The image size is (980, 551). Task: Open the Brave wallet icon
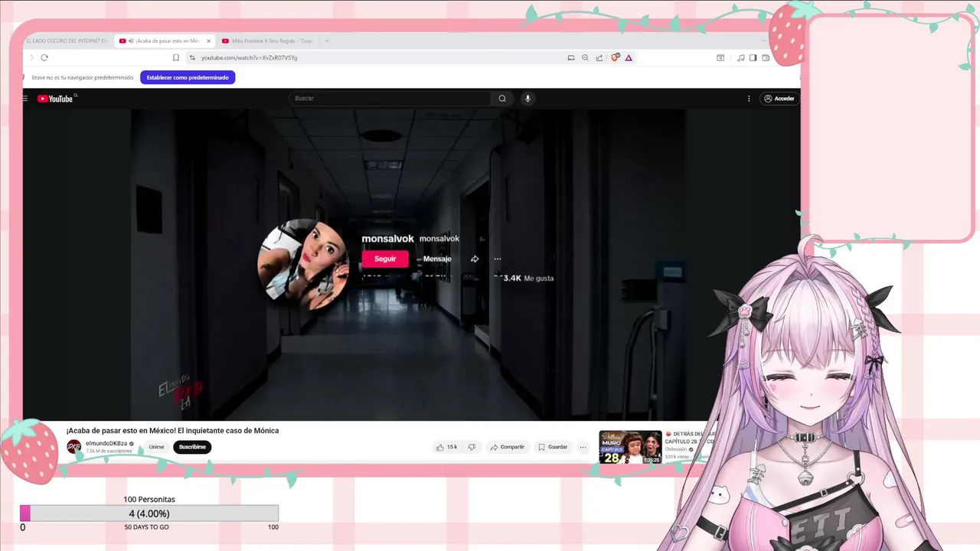coord(766,57)
